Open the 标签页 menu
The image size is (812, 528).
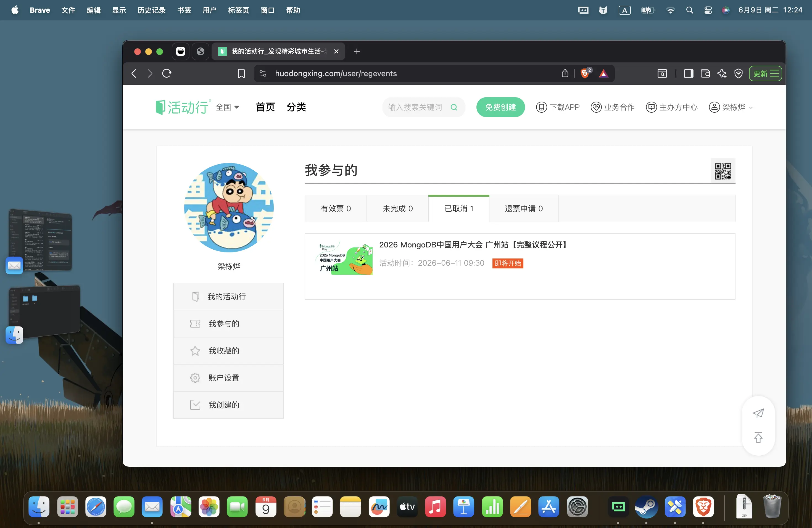tap(238, 10)
